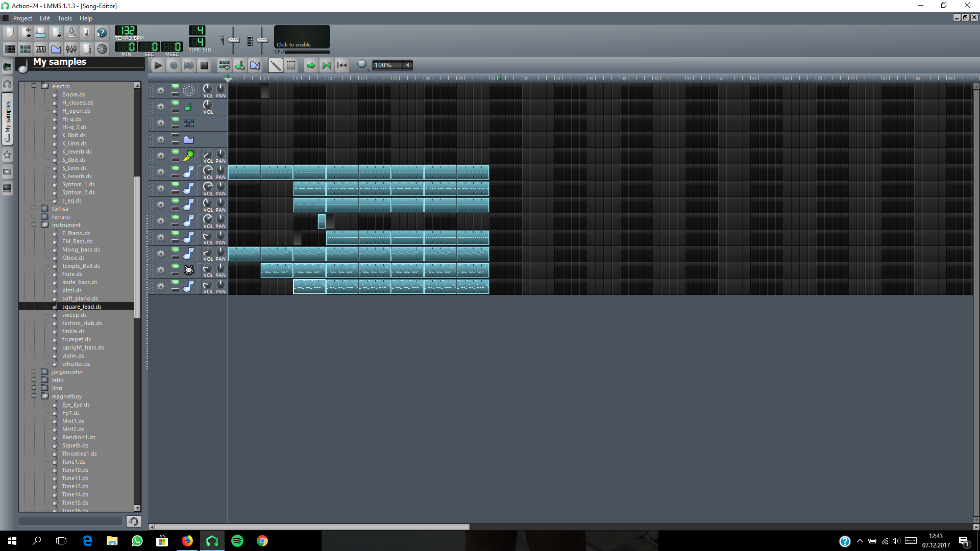Toggle the mute LED on the last track
Screen dimensions: 980x551
pyautogui.click(x=175, y=283)
